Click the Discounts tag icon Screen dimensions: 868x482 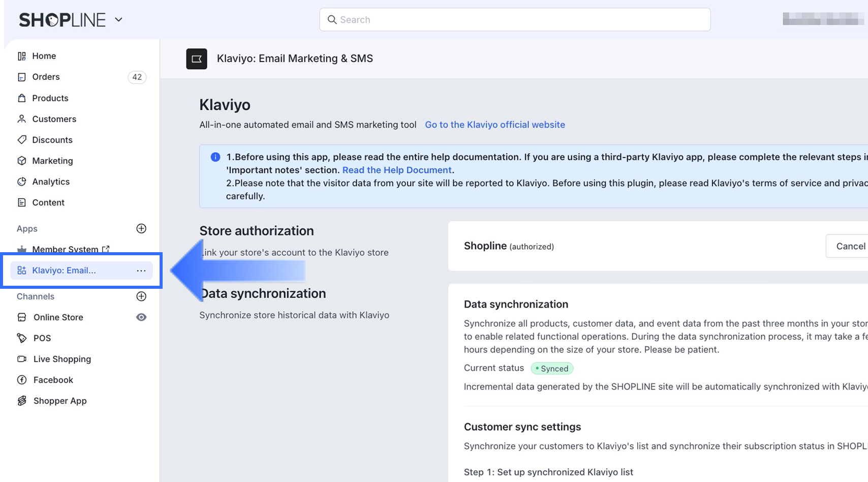21,140
